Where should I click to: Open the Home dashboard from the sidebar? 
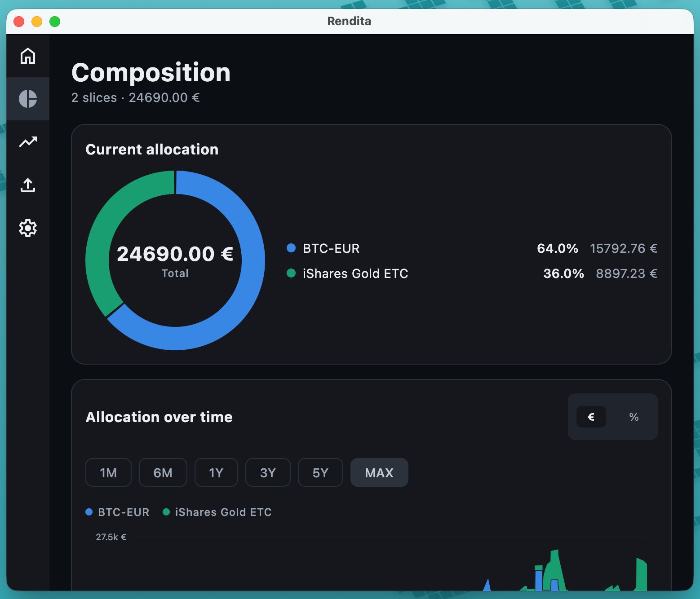click(28, 56)
